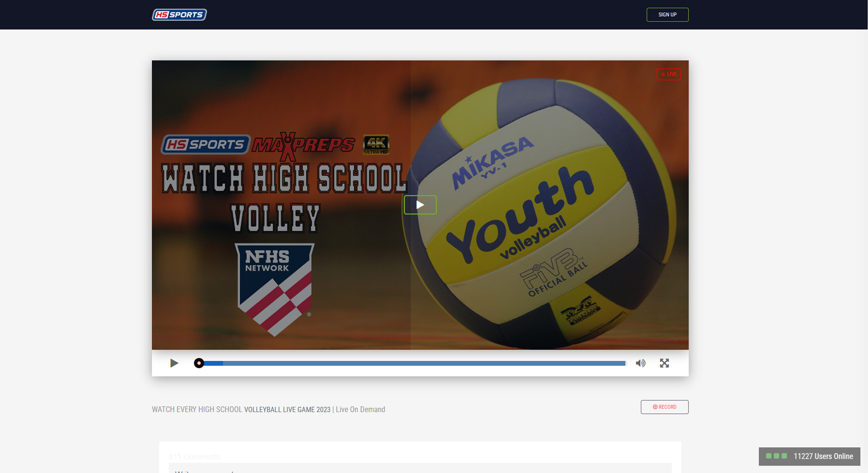The image size is (868, 473).
Task: Start video with center play button
Action: point(420,205)
